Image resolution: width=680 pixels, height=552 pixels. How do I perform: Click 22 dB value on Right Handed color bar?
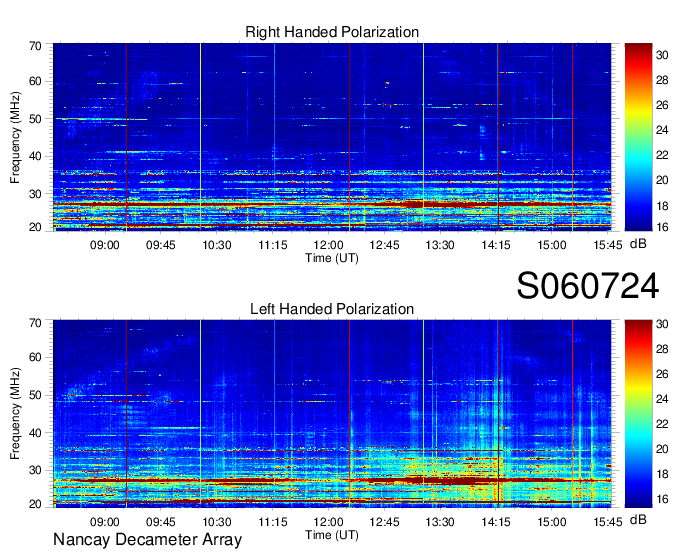coord(662,155)
